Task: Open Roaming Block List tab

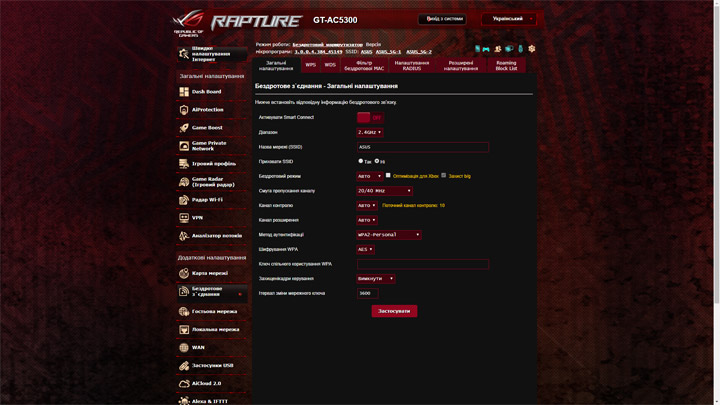Action: tap(506, 65)
